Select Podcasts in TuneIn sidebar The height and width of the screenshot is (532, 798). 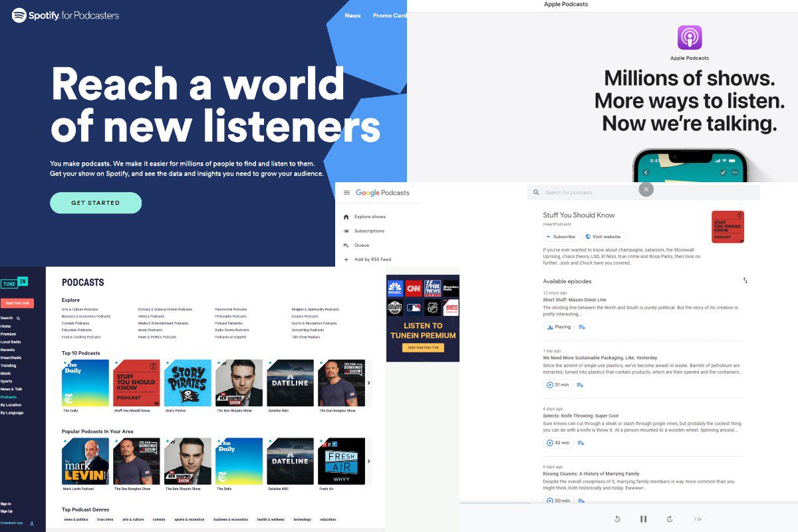9,397
